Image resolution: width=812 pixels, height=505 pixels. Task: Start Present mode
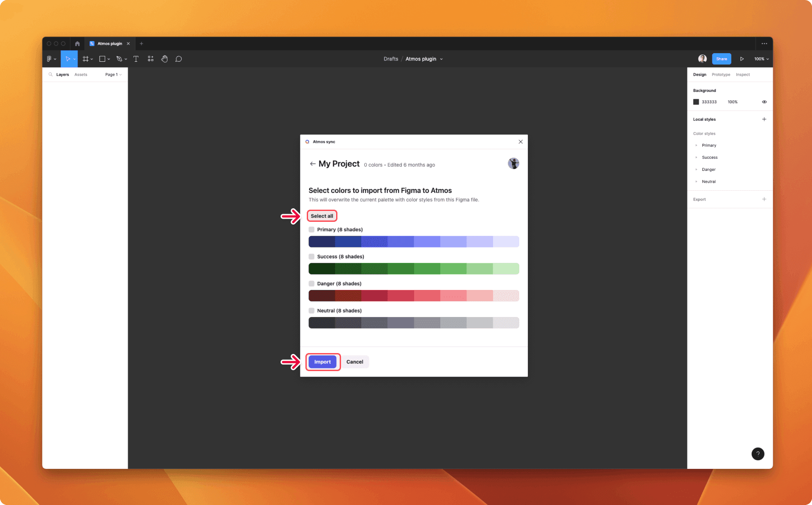point(742,59)
